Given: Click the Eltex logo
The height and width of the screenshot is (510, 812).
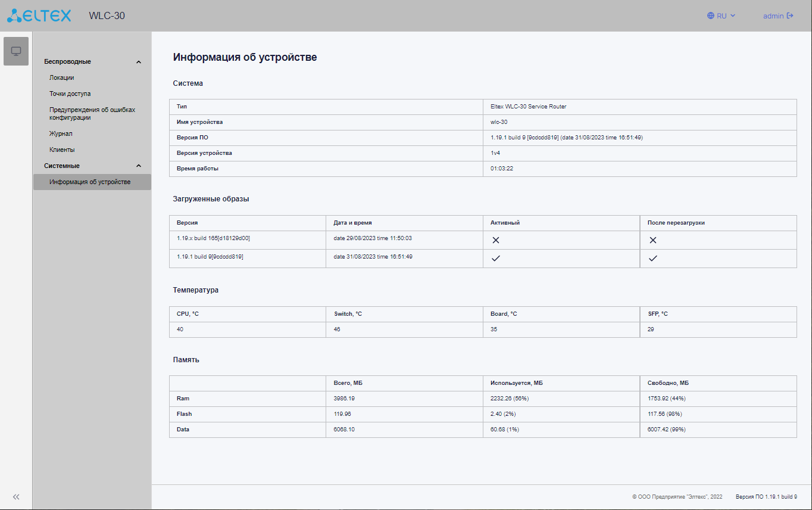Looking at the screenshot, I should coord(39,15).
